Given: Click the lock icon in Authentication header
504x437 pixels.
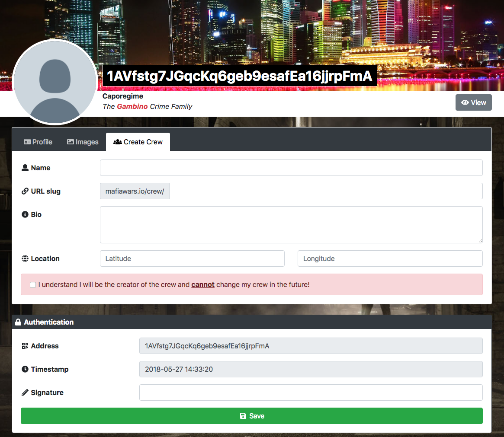Looking at the screenshot, I should click(18, 322).
